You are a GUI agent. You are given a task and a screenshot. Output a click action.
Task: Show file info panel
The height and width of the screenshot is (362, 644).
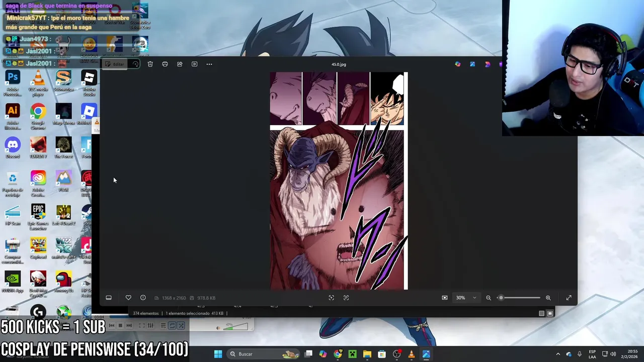143,298
